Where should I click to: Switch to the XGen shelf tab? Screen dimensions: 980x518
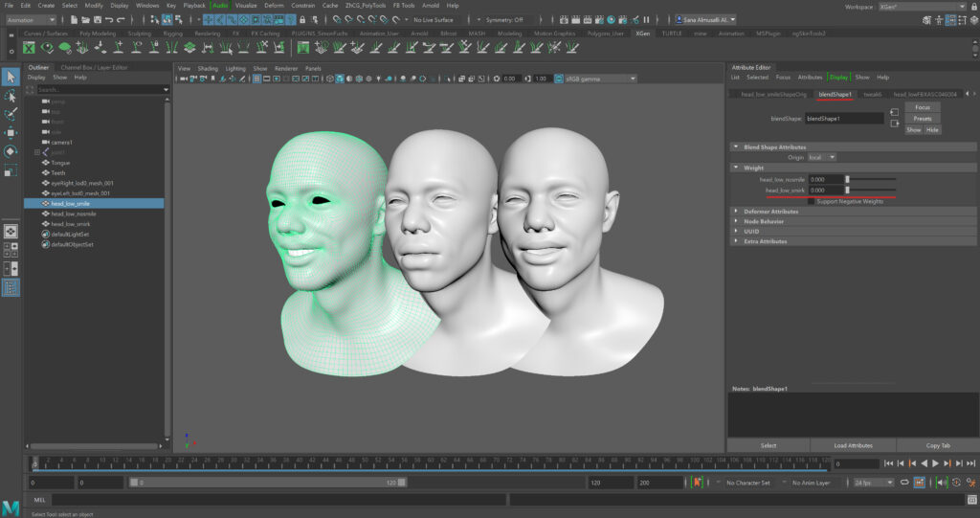[x=643, y=33]
